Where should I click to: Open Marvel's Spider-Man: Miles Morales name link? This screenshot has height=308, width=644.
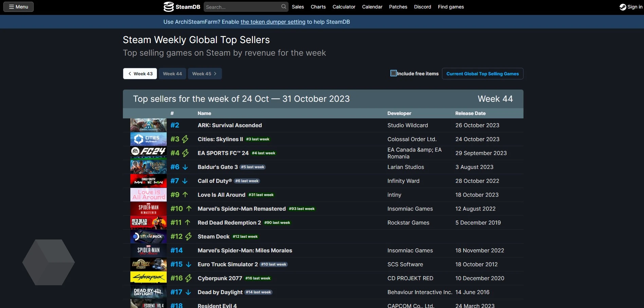click(x=245, y=250)
